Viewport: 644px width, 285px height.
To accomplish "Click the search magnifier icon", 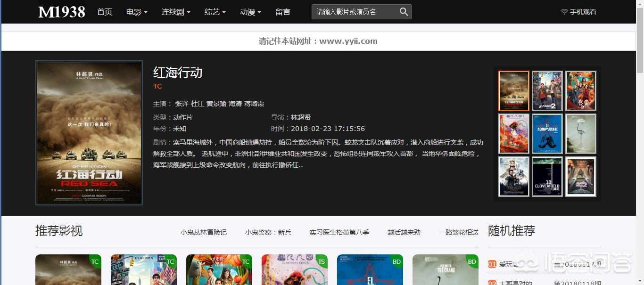I will point(404,11).
